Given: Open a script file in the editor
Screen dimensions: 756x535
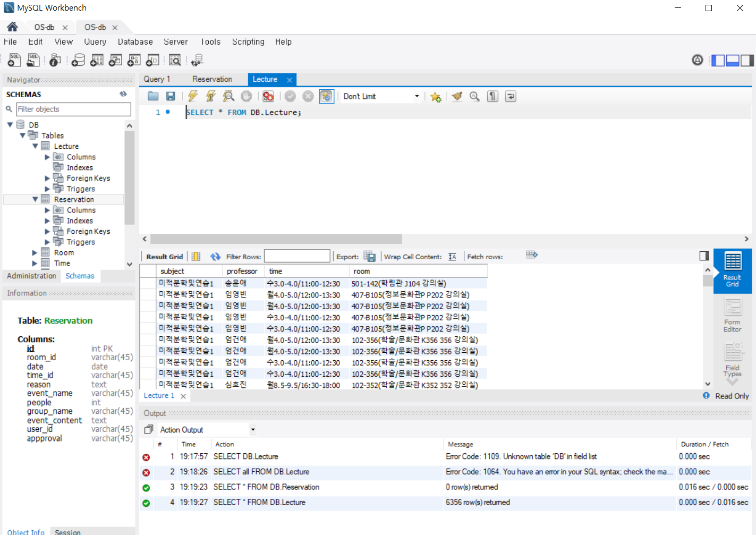Looking at the screenshot, I should pyautogui.click(x=153, y=96).
